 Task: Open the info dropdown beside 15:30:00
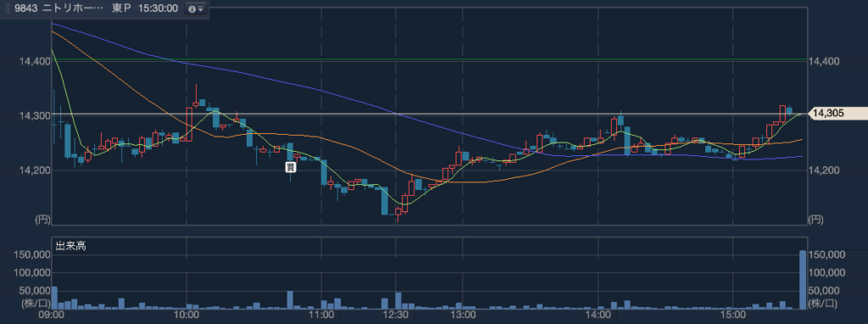point(195,8)
